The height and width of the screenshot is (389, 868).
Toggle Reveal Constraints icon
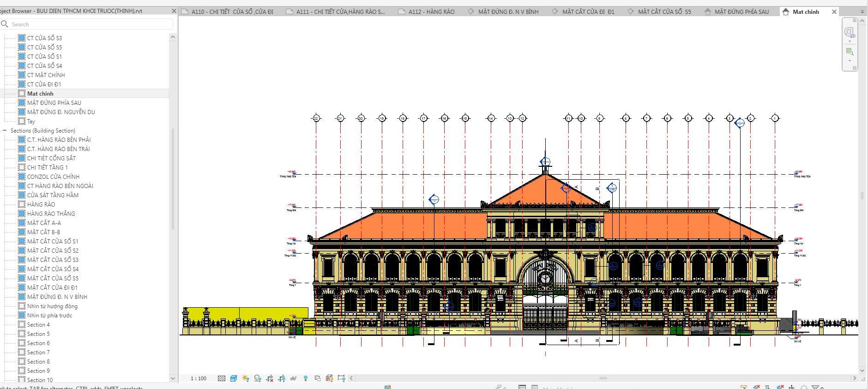click(x=342, y=378)
